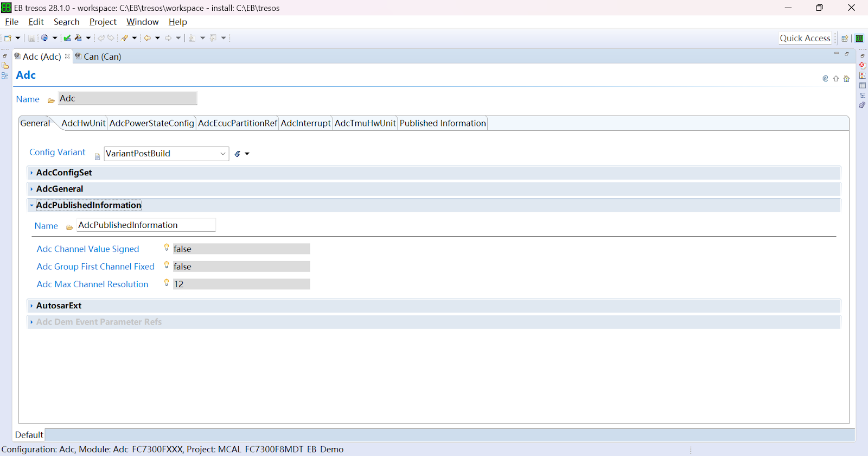Image resolution: width=868 pixels, height=456 pixels.
Task: Click the hammer Generate project icon
Action: pyautogui.click(x=78, y=38)
